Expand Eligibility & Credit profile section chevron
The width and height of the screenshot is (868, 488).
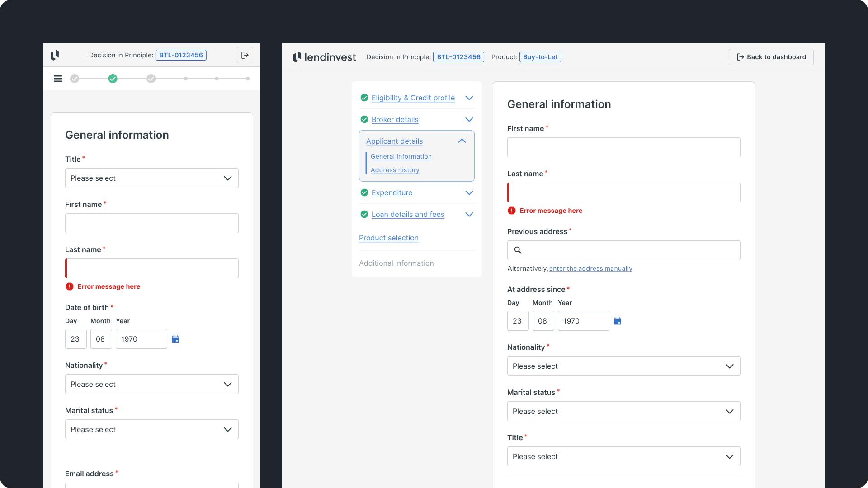click(x=469, y=98)
